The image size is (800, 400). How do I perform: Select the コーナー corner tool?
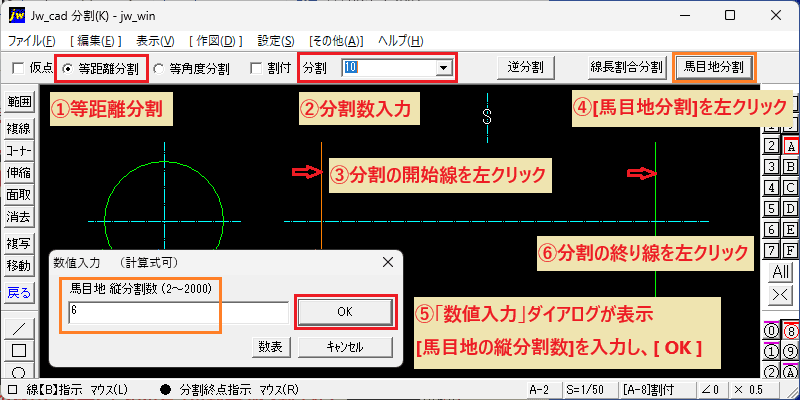[x=19, y=151]
